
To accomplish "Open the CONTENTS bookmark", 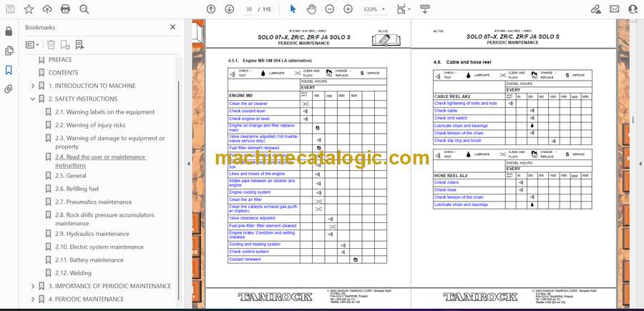I will [63, 73].
